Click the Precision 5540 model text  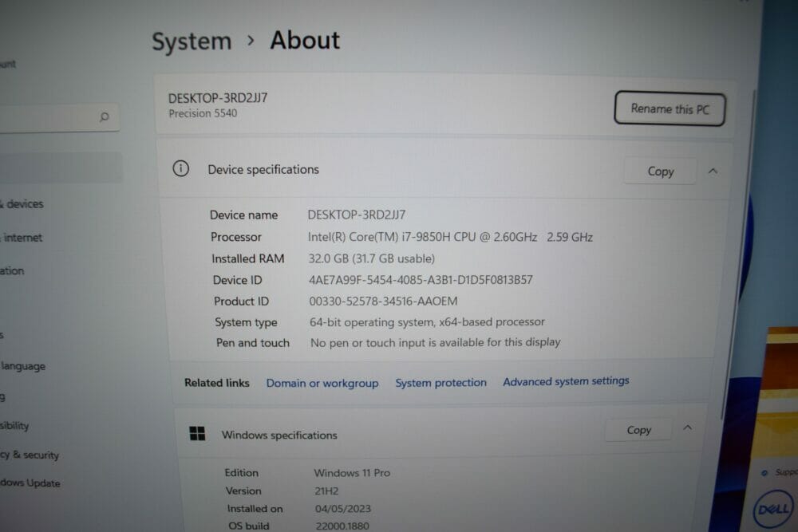point(203,113)
